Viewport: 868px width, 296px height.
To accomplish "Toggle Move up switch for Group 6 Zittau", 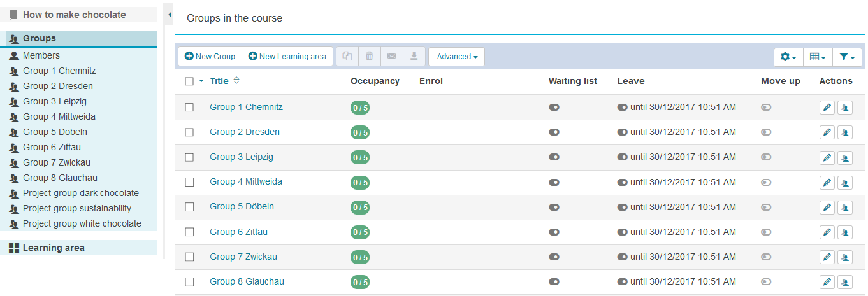I will tap(765, 232).
